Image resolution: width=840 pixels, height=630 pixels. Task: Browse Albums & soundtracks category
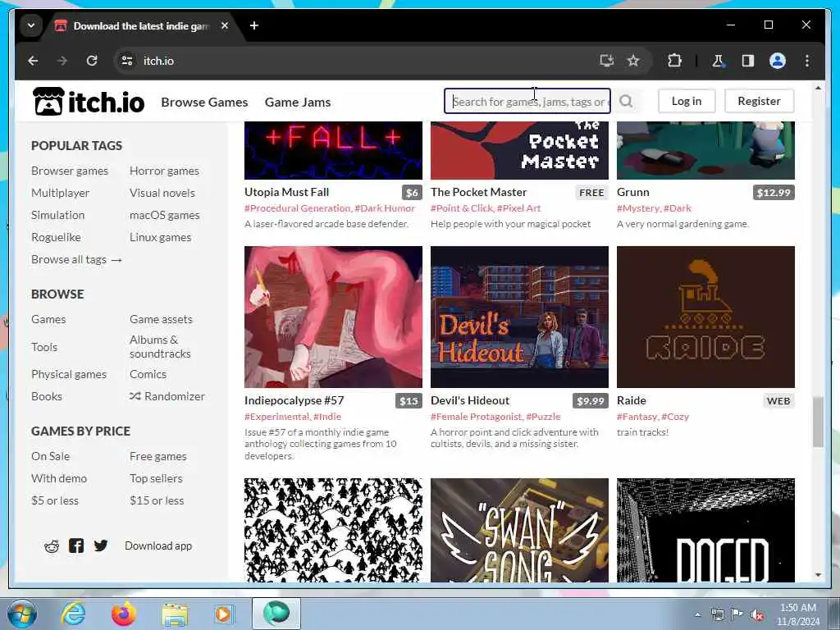(x=160, y=347)
